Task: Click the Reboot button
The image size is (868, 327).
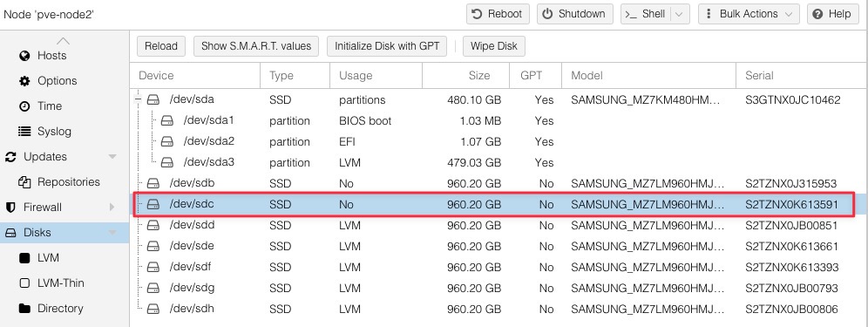Action: pyautogui.click(x=498, y=14)
